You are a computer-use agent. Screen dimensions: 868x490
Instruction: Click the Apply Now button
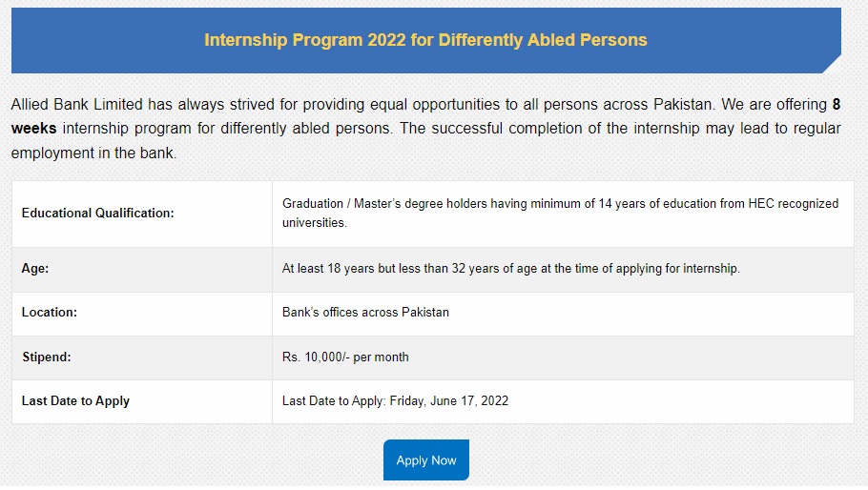[x=425, y=460]
